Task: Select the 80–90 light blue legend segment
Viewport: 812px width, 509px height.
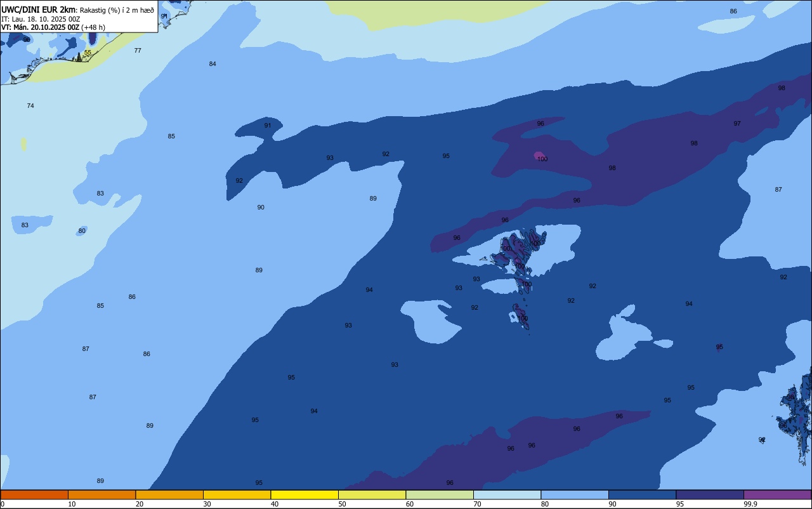Action: (575, 494)
